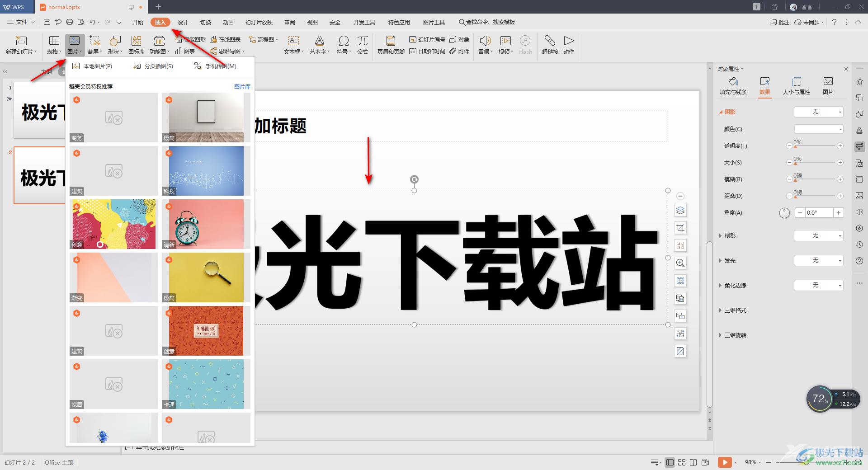Click the magnifier zoom icon beside picture
Image resolution: width=868 pixels, height=470 pixels.
(x=680, y=263)
